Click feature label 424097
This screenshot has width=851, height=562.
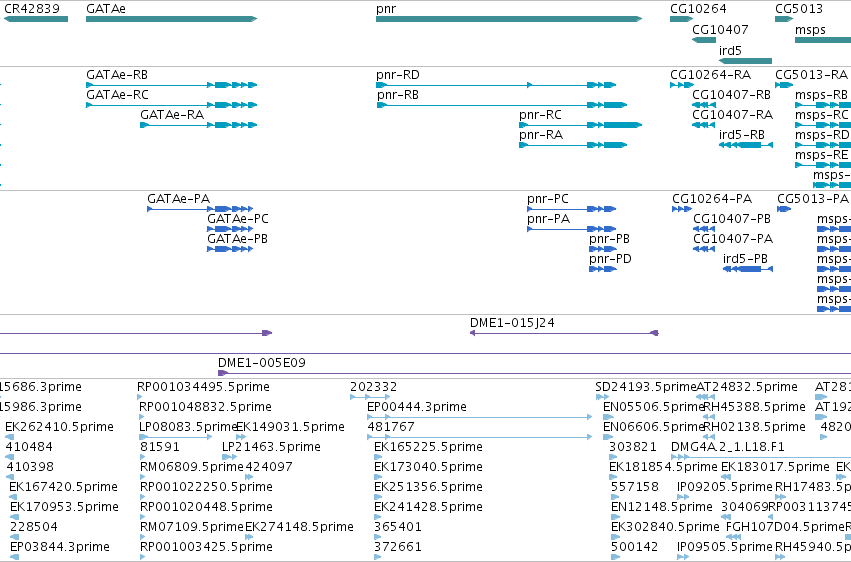[x=269, y=467]
